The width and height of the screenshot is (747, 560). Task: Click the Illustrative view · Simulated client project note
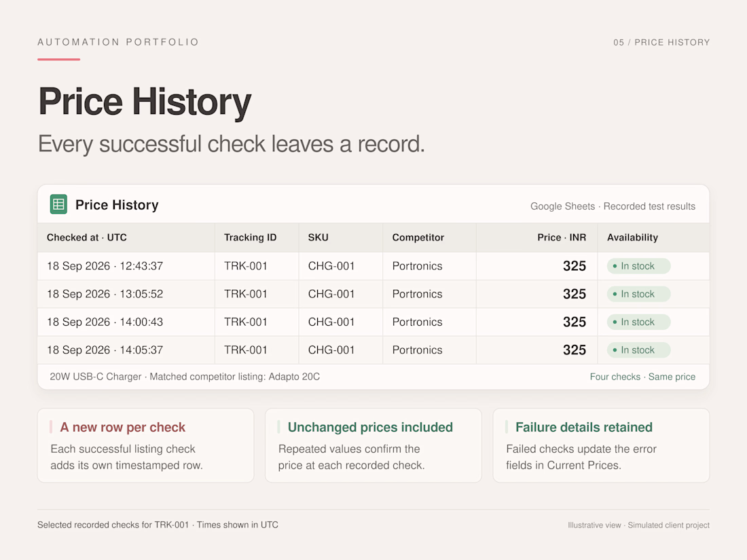click(638, 525)
